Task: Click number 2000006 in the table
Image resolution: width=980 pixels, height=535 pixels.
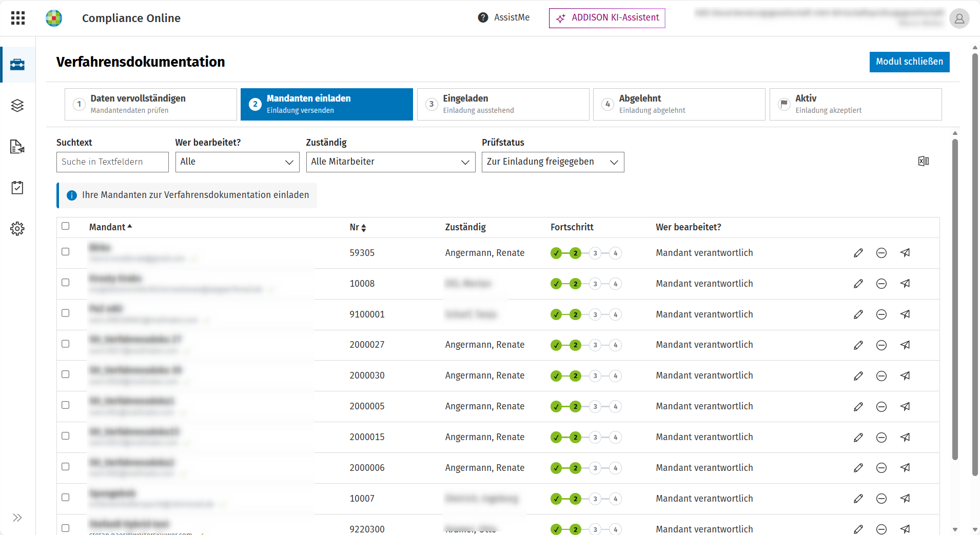Action: pyautogui.click(x=367, y=468)
